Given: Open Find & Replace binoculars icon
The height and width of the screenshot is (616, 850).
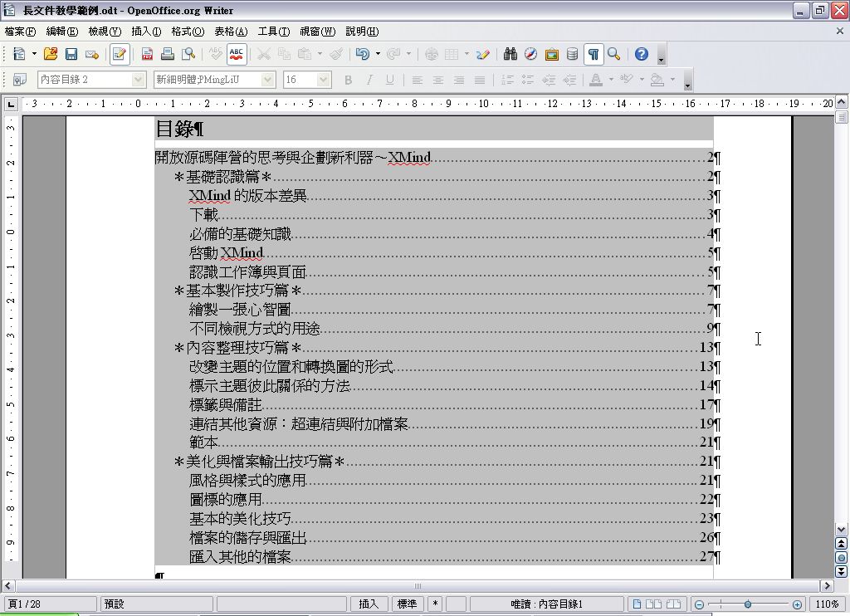Looking at the screenshot, I should [510, 54].
